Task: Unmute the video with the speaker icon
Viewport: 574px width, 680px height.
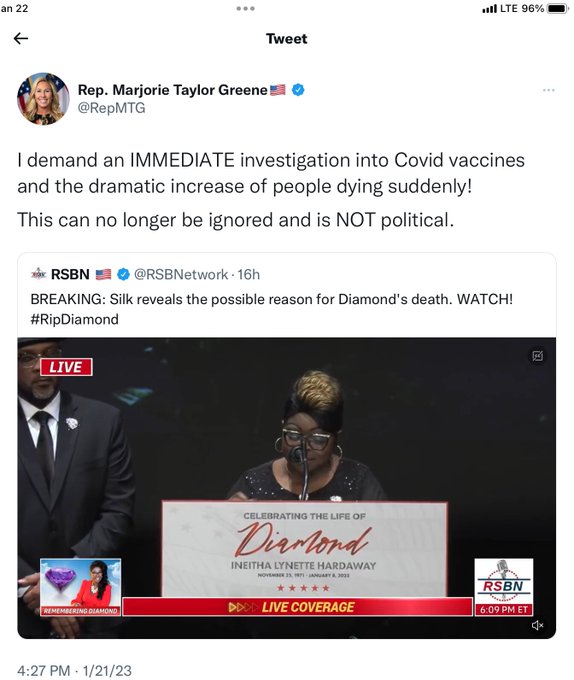Action: point(538,625)
